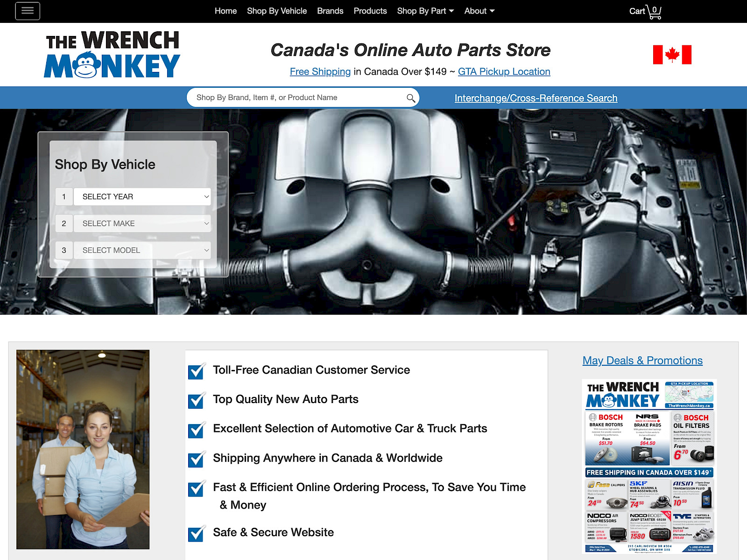Screen dimensions: 747x560
Task: Click the search magnifier icon
Action: point(410,98)
